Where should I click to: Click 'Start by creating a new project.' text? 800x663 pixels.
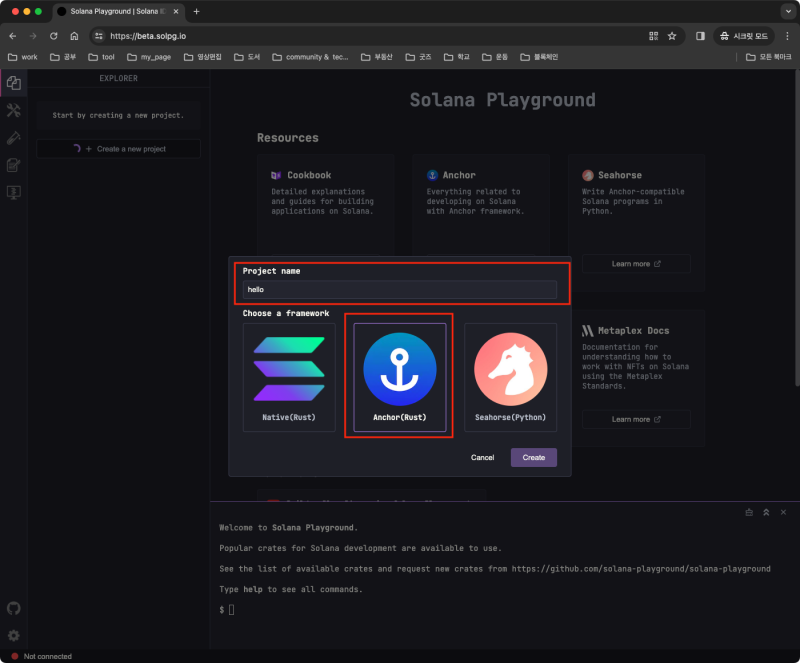(x=118, y=115)
